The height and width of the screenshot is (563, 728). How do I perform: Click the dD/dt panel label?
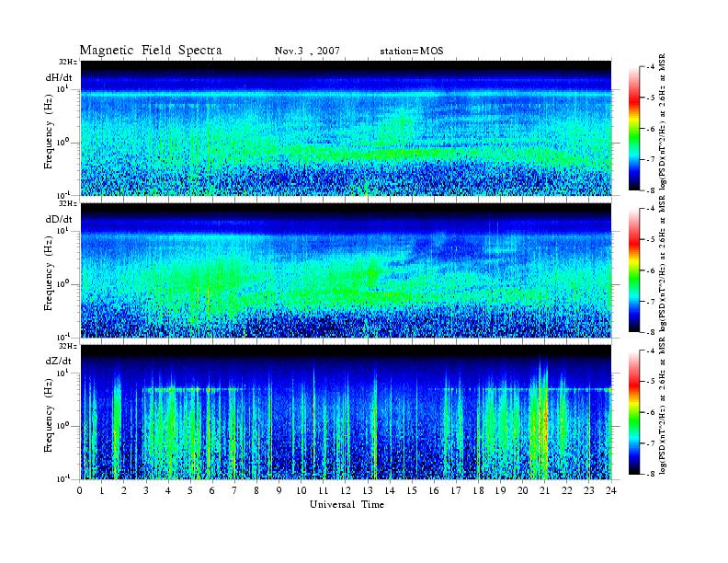(x=59, y=219)
